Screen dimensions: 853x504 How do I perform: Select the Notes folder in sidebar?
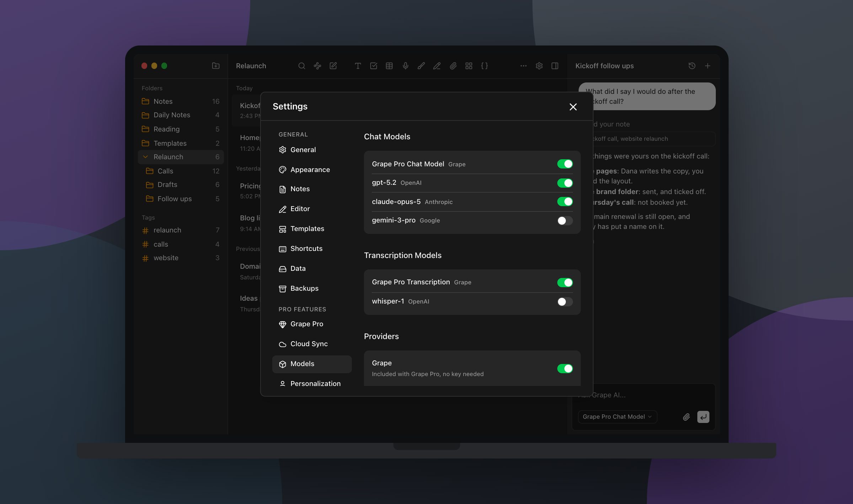click(181, 101)
